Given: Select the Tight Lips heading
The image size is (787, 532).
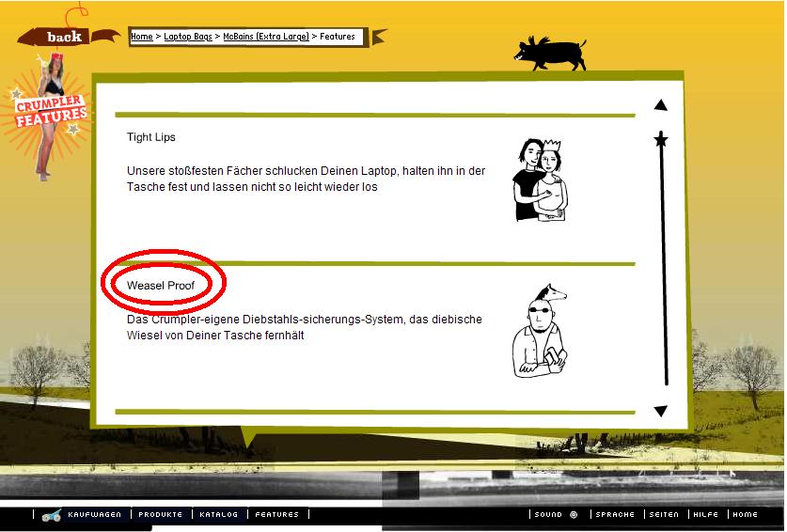Looking at the screenshot, I should 151,137.
